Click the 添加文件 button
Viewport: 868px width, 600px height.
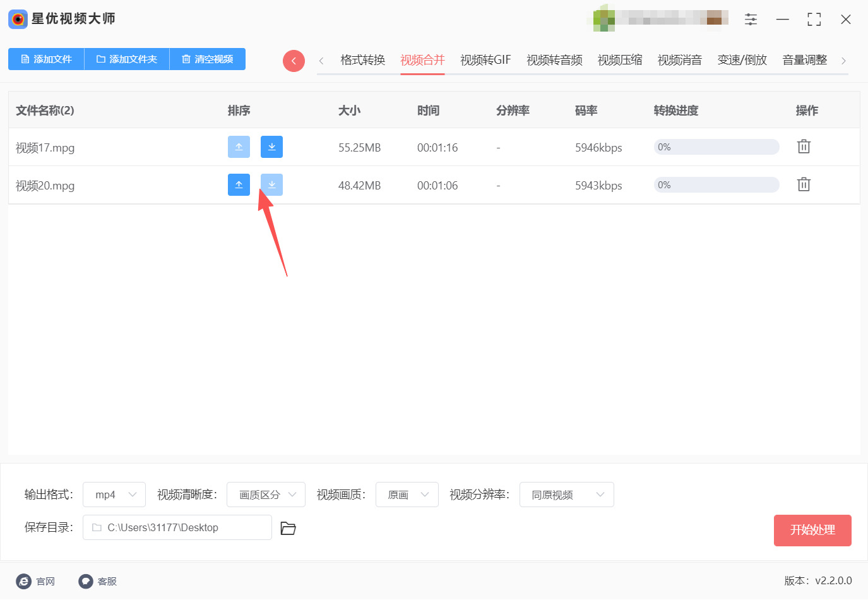coord(46,59)
